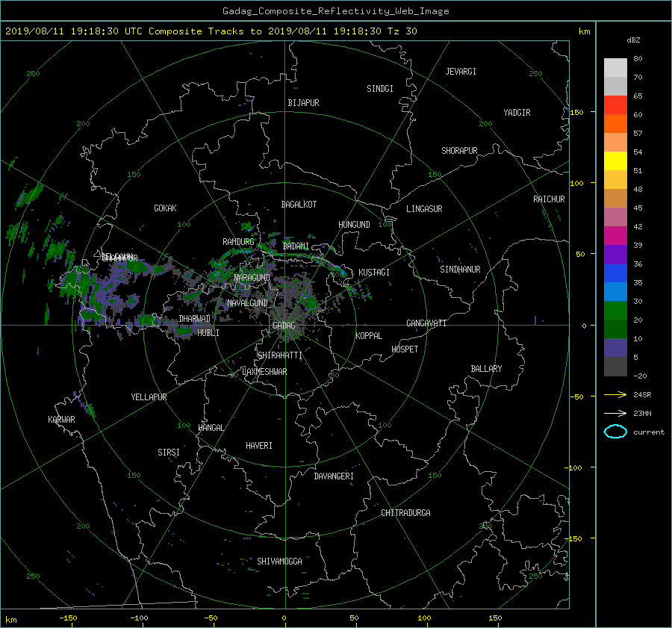Click the 24SR legend text
The width and height of the screenshot is (672, 628).
coord(642,395)
